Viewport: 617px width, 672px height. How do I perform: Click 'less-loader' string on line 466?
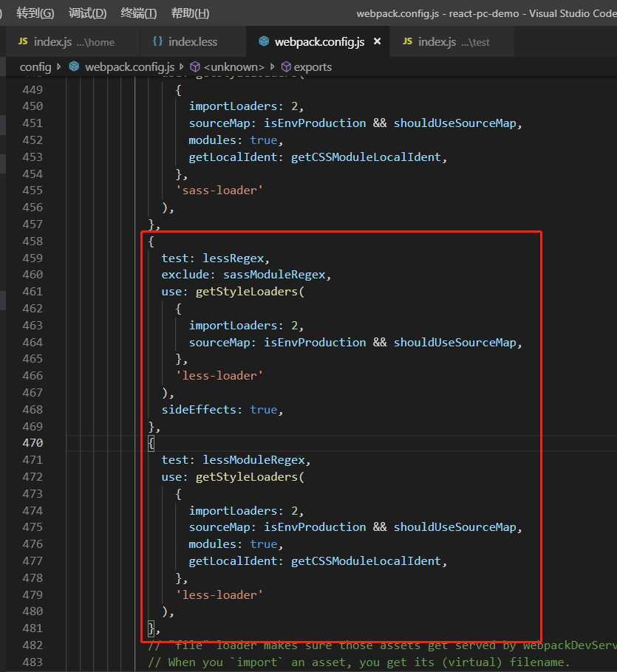[x=219, y=376]
